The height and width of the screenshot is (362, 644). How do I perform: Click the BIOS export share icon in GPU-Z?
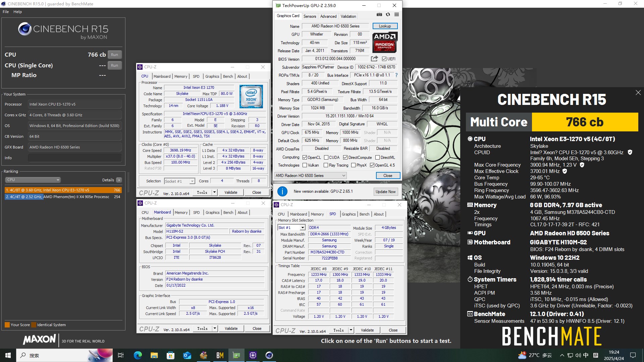(x=374, y=59)
